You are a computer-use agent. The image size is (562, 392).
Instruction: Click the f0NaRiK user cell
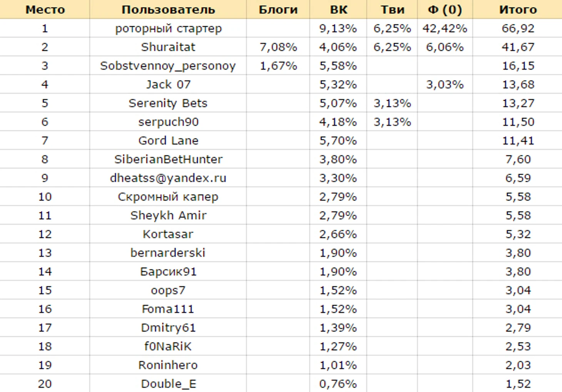point(168,346)
